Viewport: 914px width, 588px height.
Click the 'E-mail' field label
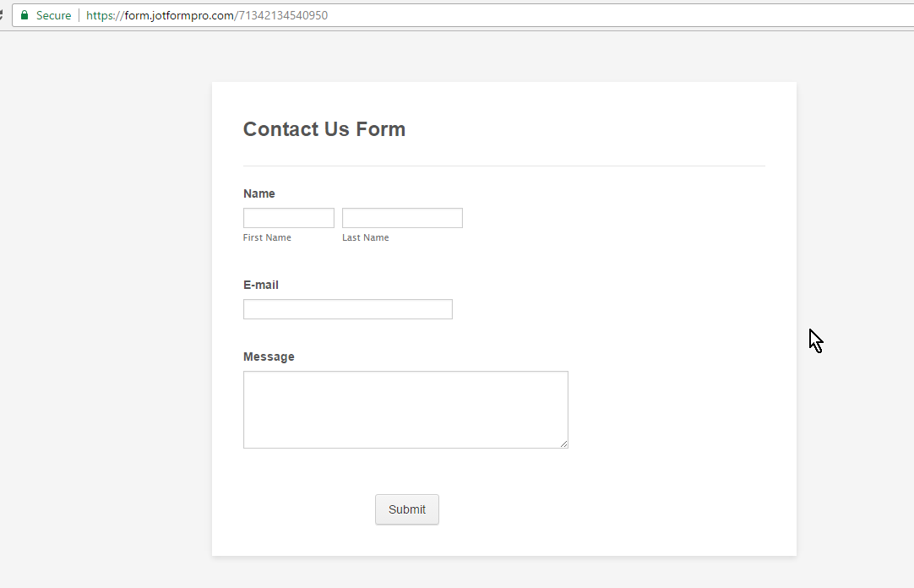coord(261,285)
